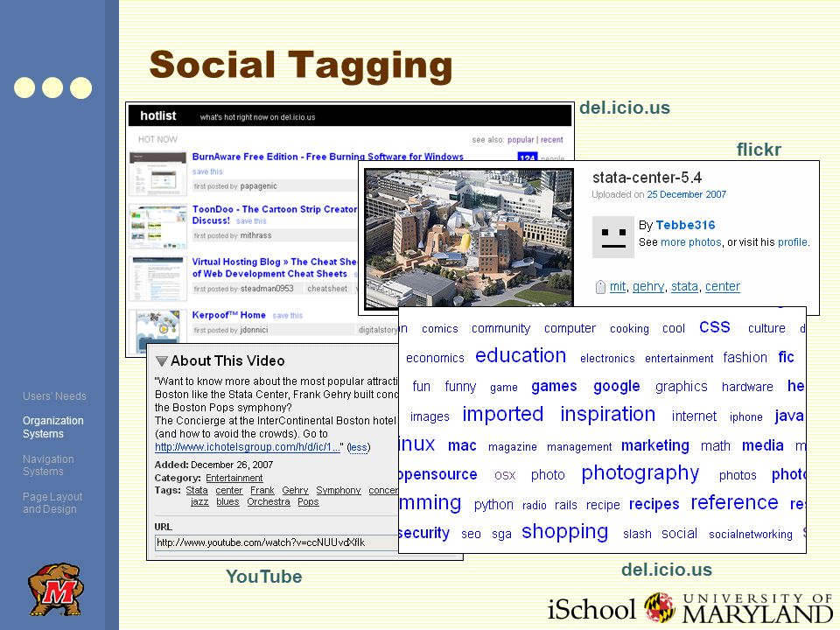Collapse the About This Video triangle
840x630 pixels.
point(161,361)
